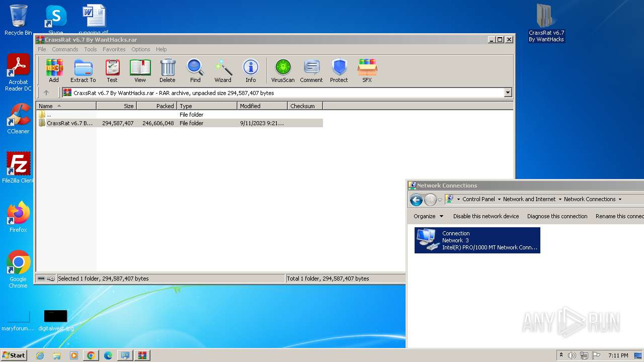Image resolution: width=644 pixels, height=362 pixels.
Task: Launch the Wizard wand tool
Action: (x=223, y=70)
